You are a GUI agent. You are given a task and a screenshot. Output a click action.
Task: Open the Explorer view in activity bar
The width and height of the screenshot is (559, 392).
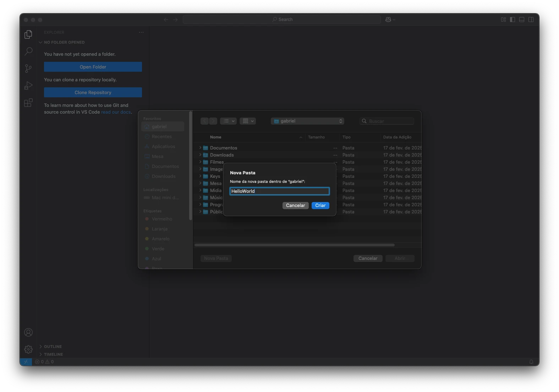(x=28, y=34)
